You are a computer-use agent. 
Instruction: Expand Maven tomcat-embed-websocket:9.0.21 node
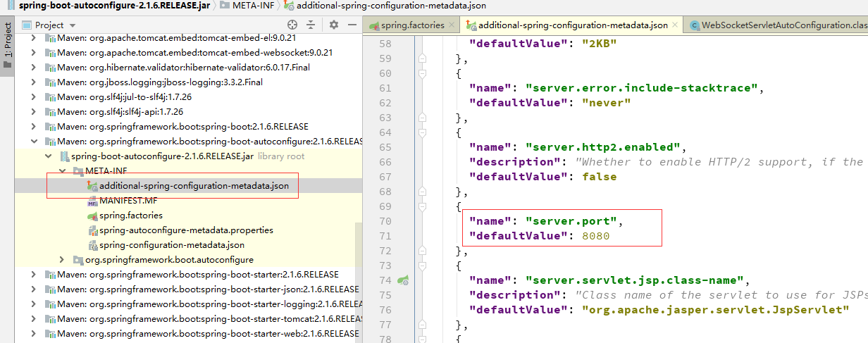coord(34,53)
